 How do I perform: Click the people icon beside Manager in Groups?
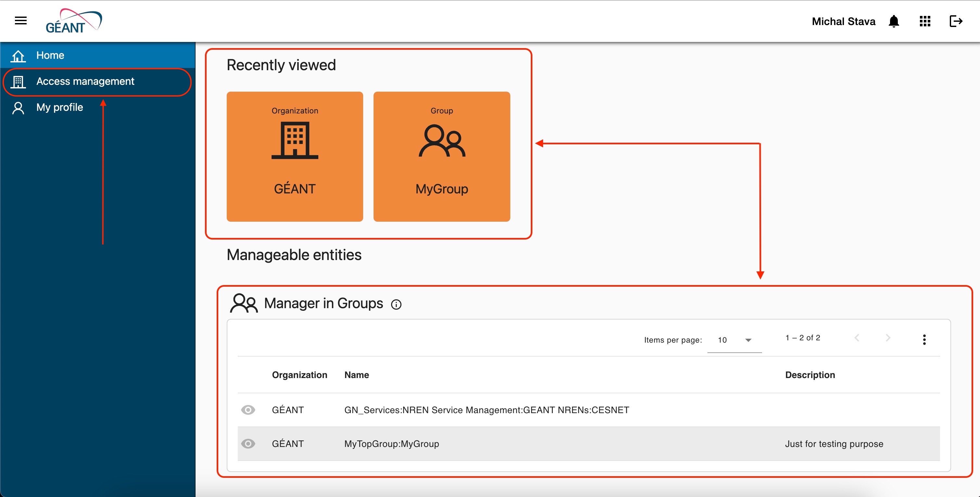coord(244,303)
